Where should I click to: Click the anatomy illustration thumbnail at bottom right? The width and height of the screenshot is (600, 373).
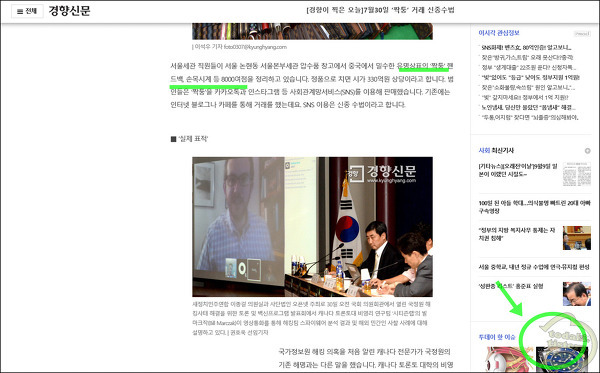click(x=509, y=359)
